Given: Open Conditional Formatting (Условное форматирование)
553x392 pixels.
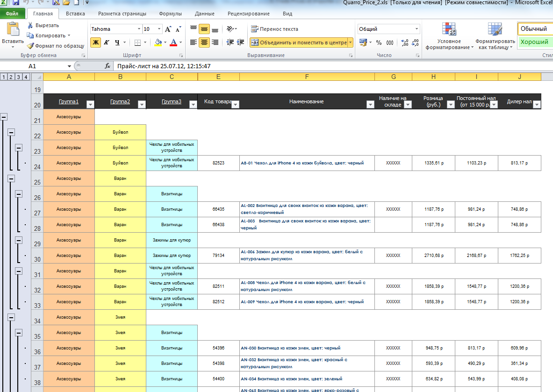Looking at the screenshot, I should (449, 36).
